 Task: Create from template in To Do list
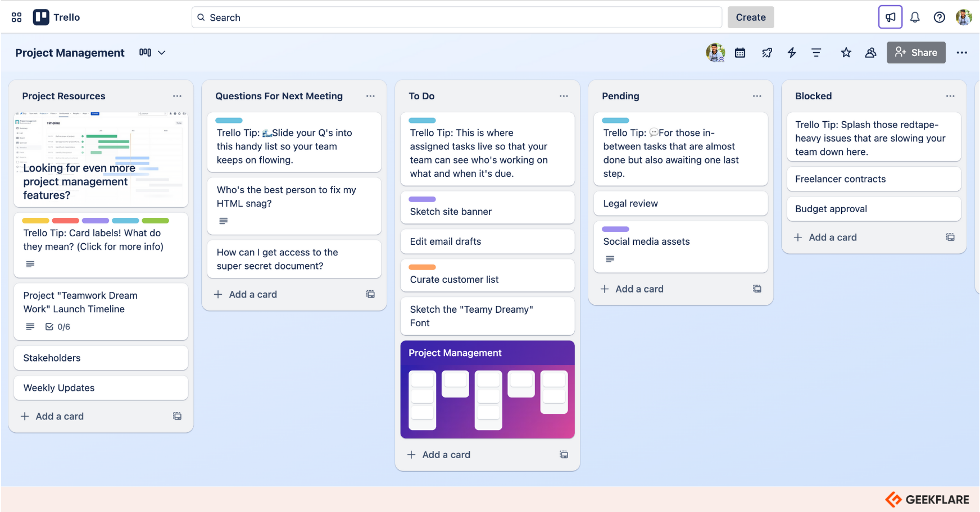point(564,455)
